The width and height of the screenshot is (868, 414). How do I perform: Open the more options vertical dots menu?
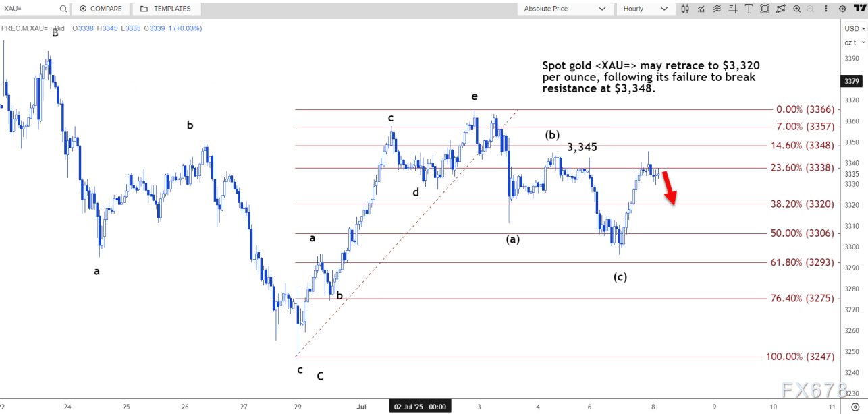pyautogui.click(x=826, y=9)
